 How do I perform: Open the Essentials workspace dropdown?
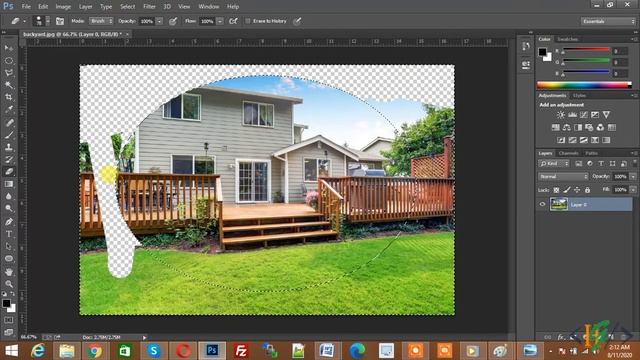coord(608,21)
